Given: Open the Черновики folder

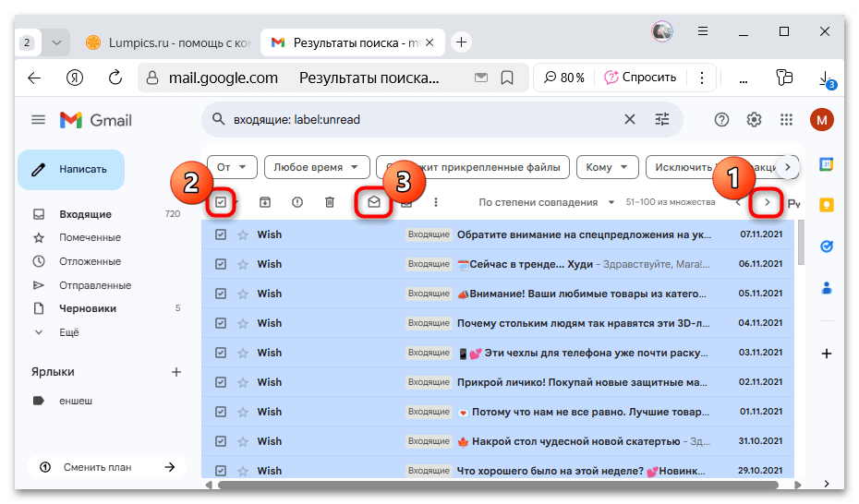Looking at the screenshot, I should tap(88, 308).
